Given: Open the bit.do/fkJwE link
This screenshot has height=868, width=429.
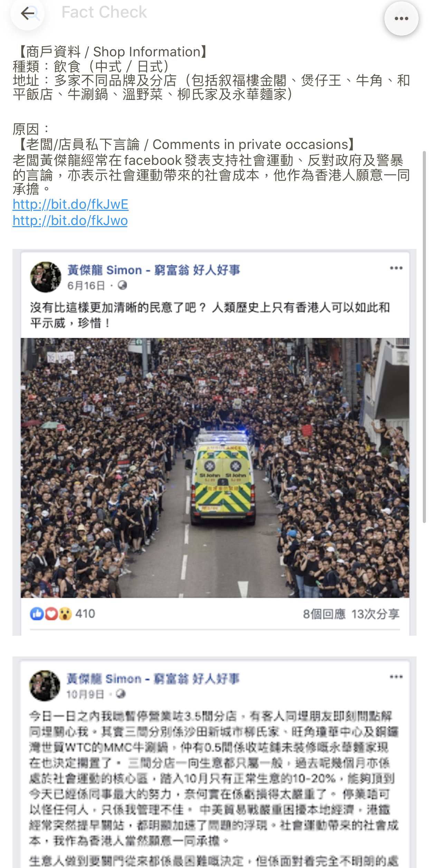Looking at the screenshot, I should tap(70, 204).
